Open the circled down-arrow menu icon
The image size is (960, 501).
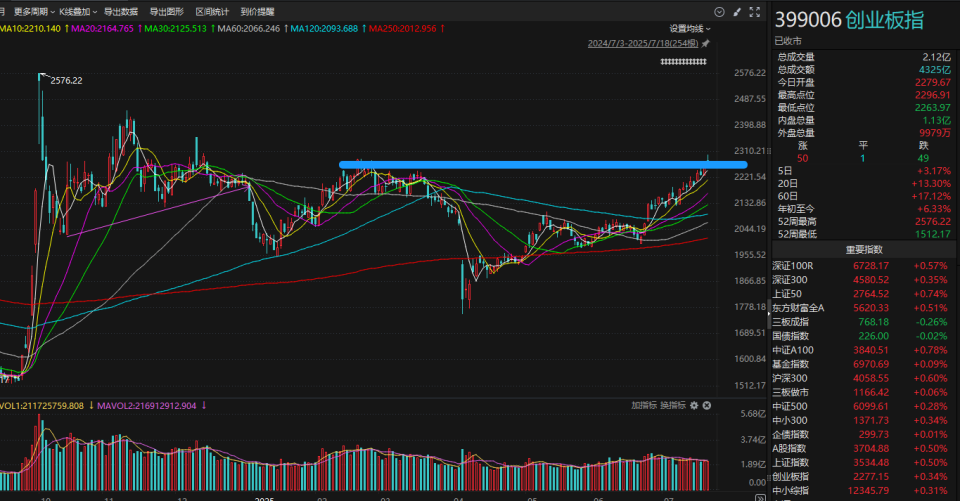(x=719, y=12)
